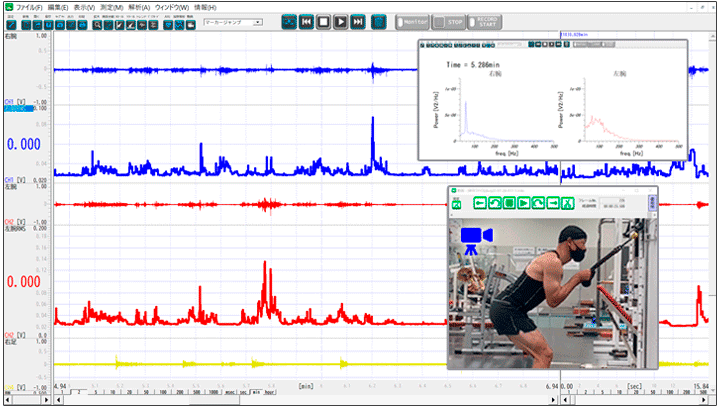Click right arrow of channel panel scrollbar
This screenshot has height=407, width=720.
45,400
